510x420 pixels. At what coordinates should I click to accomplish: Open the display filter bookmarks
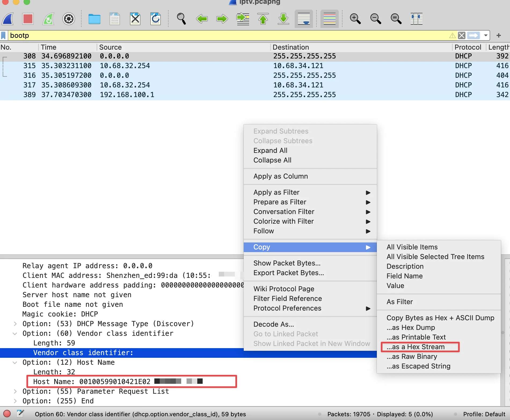pos(3,35)
